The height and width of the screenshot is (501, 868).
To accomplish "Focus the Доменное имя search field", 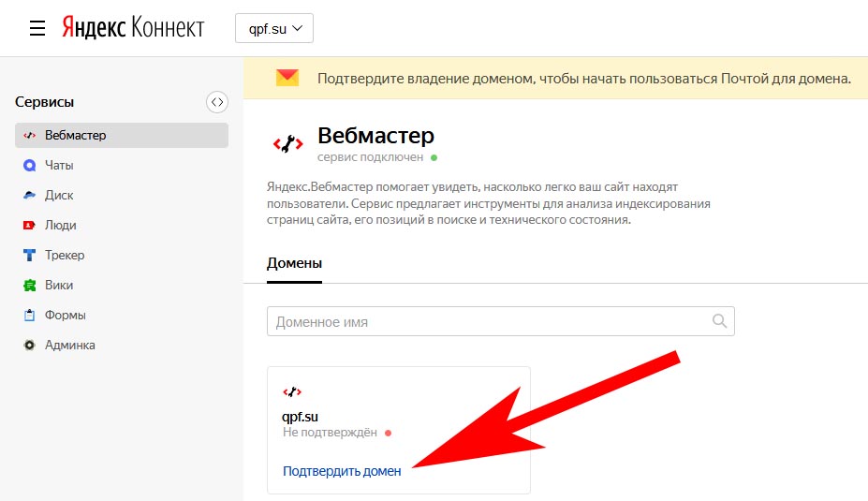I will point(500,321).
